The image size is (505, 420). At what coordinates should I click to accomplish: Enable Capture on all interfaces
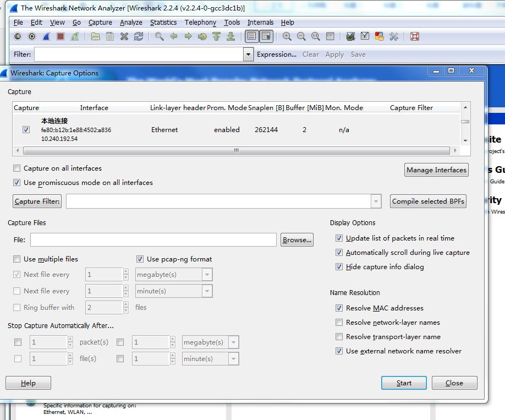pos(17,168)
